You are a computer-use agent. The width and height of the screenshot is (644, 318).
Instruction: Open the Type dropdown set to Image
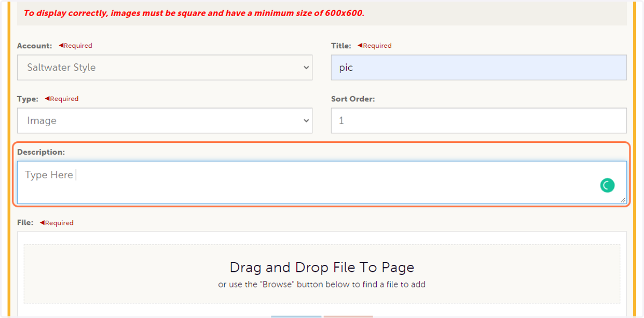[x=165, y=121]
